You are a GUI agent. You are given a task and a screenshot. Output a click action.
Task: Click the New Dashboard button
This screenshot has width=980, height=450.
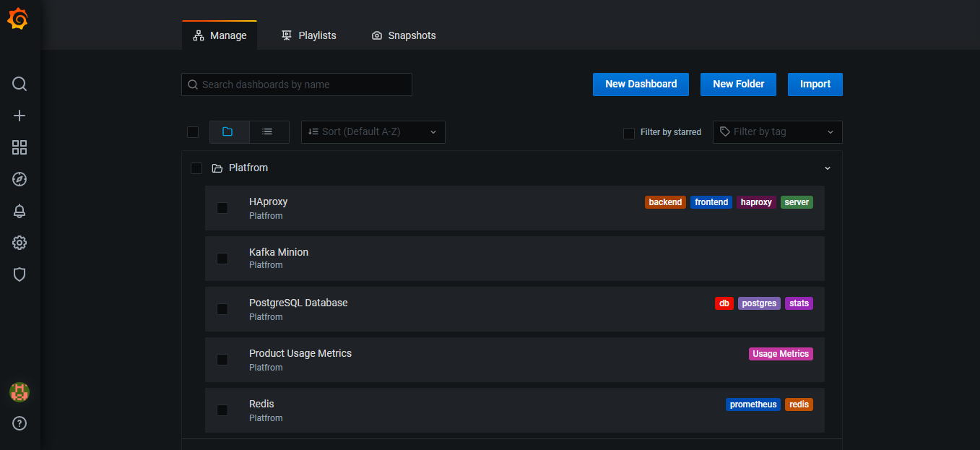(641, 85)
